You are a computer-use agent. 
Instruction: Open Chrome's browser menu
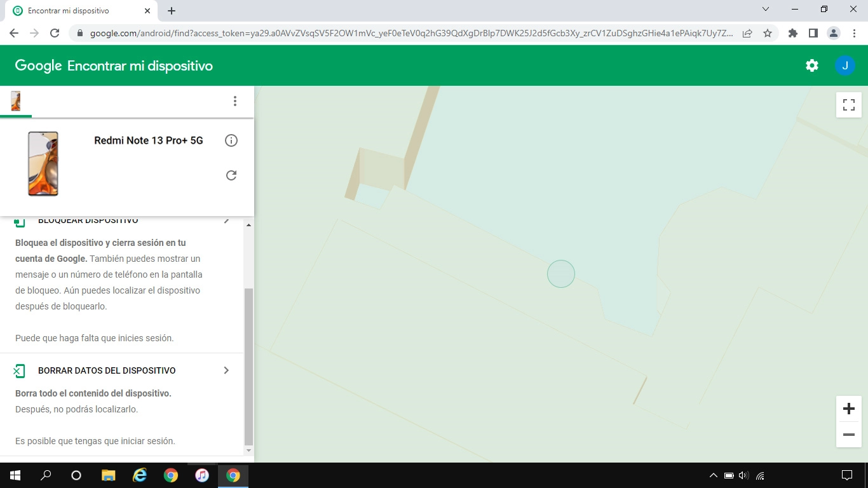click(853, 32)
